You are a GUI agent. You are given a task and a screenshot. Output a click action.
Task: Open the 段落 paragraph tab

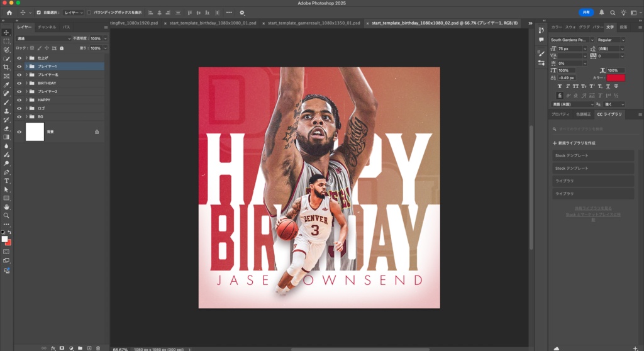623,27
